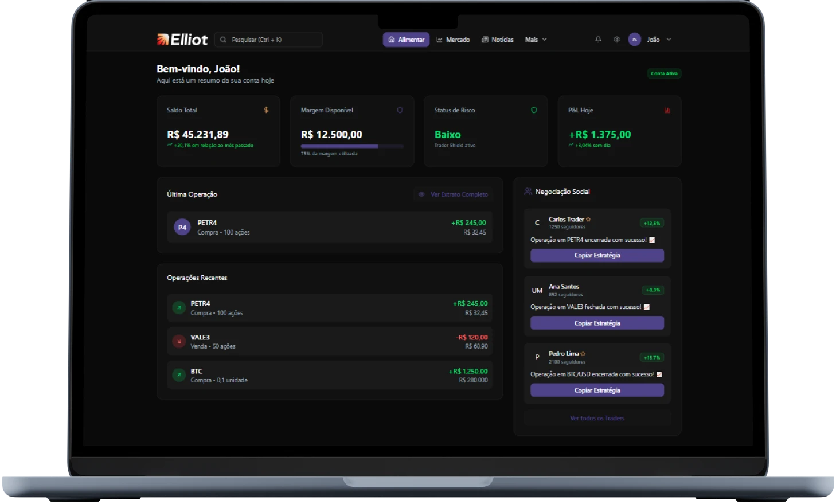Click the dollar icon in Saldo Total
The width and height of the screenshot is (836, 504).
pyautogui.click(x=266, y=110)
